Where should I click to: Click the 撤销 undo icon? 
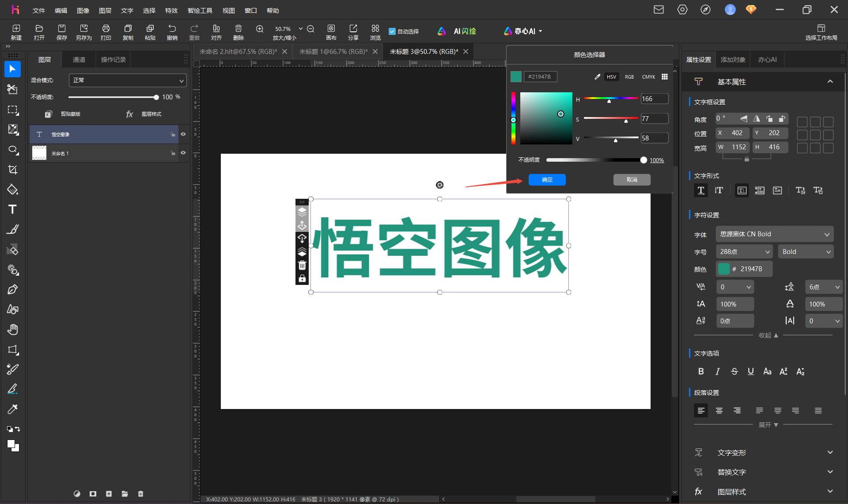[172, 32]
